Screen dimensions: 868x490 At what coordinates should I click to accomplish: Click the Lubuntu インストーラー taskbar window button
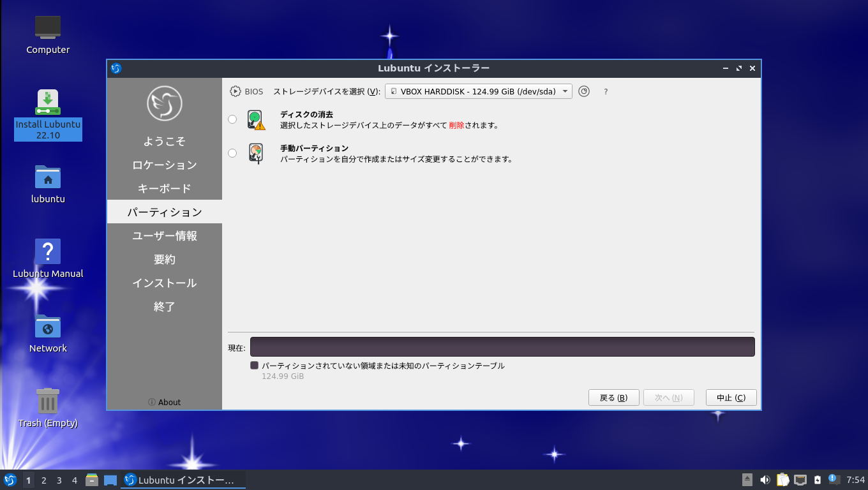tap(183, 480)
